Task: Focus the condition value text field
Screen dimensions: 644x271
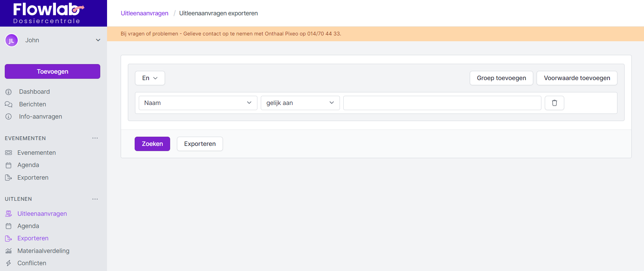Action: click(442, 103)
